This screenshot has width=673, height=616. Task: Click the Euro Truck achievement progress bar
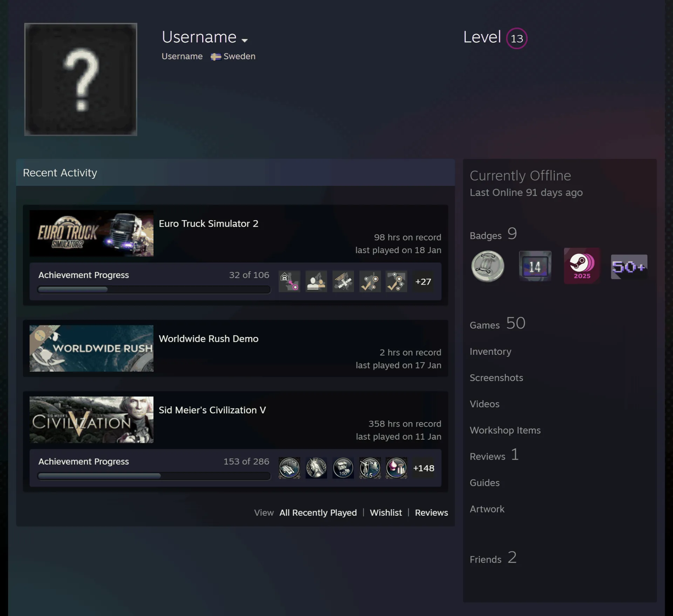click(x=154, y=290)
